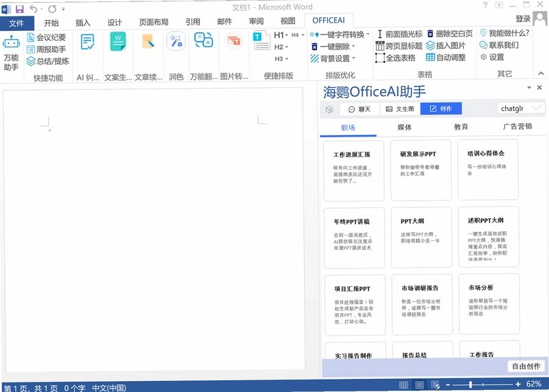Collapse the ribbon with the chevron
The width and height of the screenshot is (549, 392).
541,73
